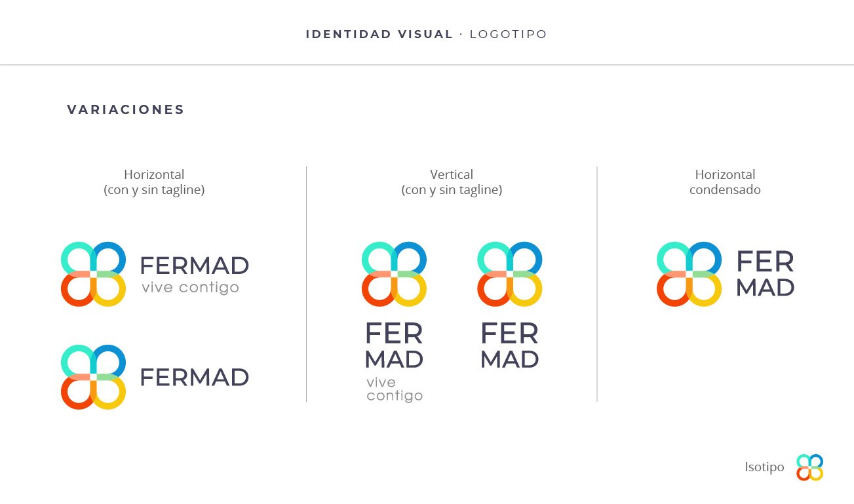854x504 pixels.
Task: Click the stacked "vive contigo" tagline in the vertical logo
Action: (x=395, y=389)
